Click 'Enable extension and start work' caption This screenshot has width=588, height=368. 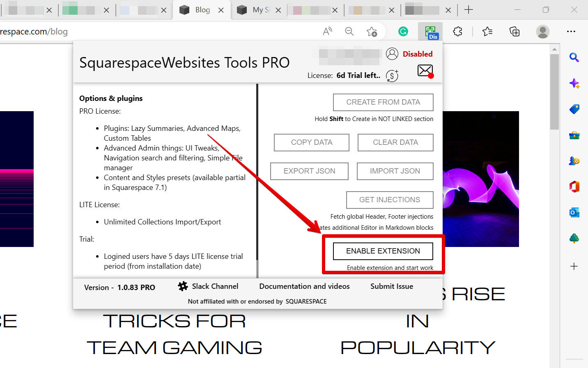390,268
